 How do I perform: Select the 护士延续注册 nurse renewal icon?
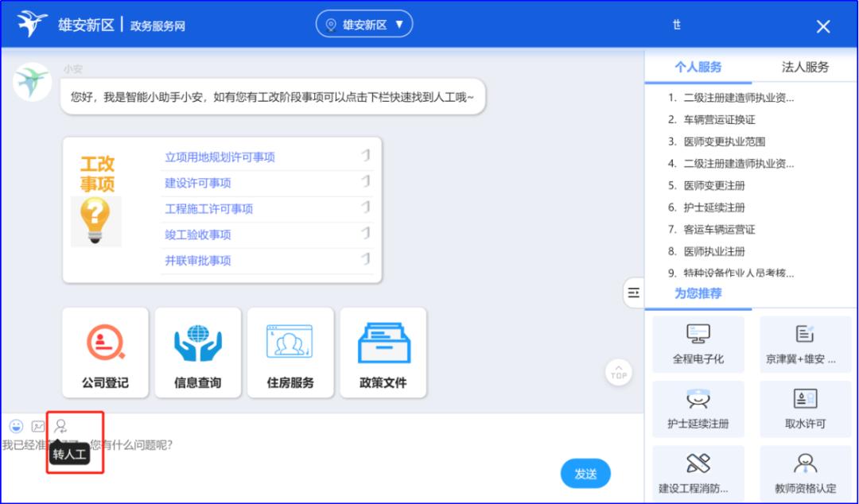(699, 409)
